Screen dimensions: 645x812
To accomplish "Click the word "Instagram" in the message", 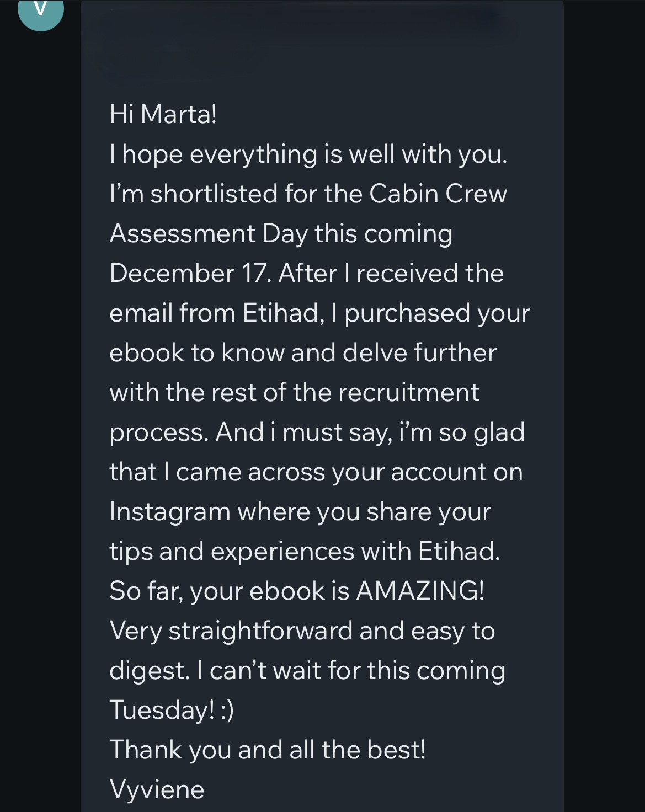I will click(170, 511).
